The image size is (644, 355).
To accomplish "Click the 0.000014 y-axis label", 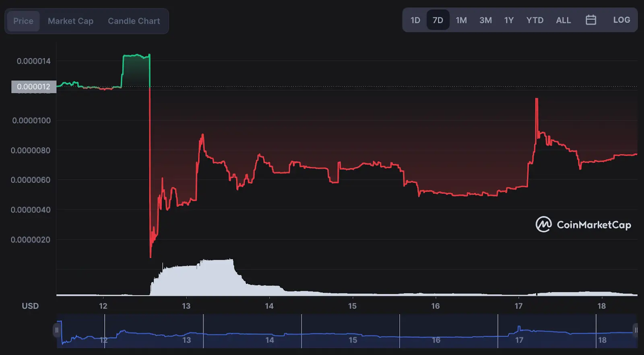I will click(34, 61).
